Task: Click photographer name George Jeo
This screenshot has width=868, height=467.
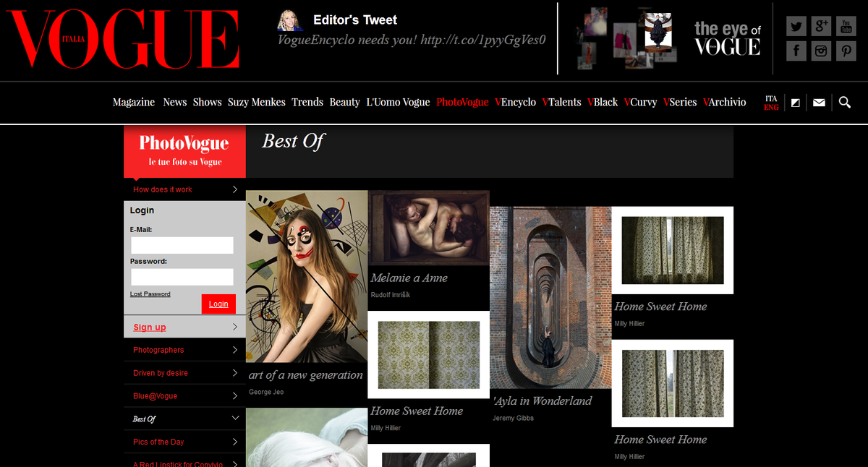Action: (x=266, y=392)
